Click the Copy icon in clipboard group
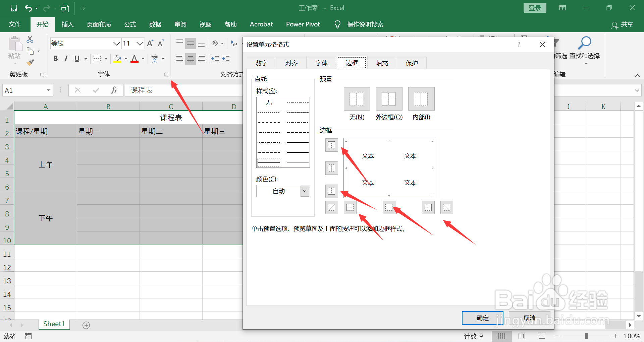This screenshot has width=644, height=342. pyautogui.click(x=30, y=51)
